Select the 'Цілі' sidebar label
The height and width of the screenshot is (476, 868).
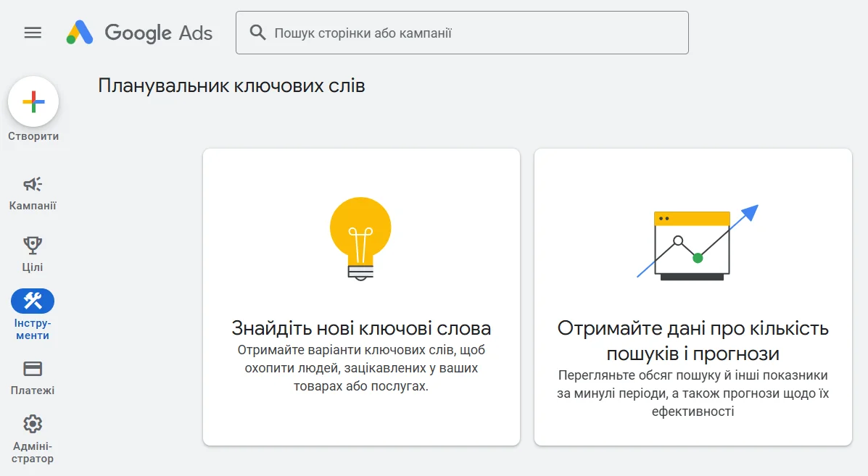click(x=33, y=267)
